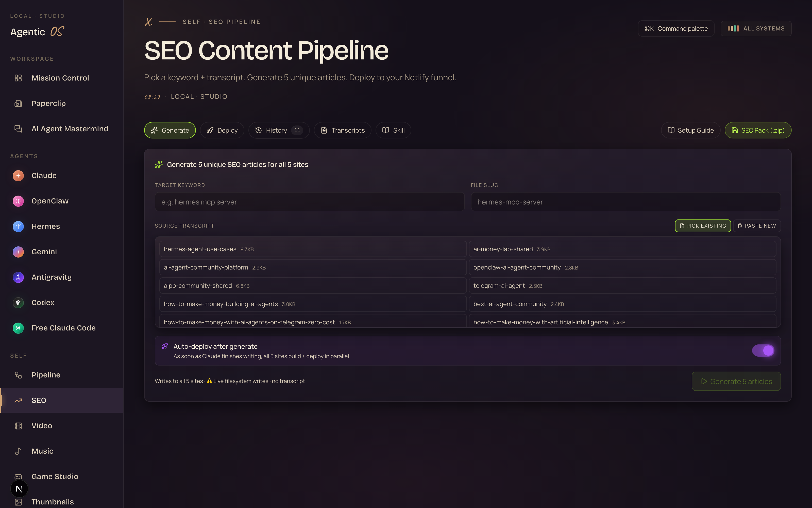Click the Hermes blue avatar icon
This screenshot has height=508, width=812.
18,227
